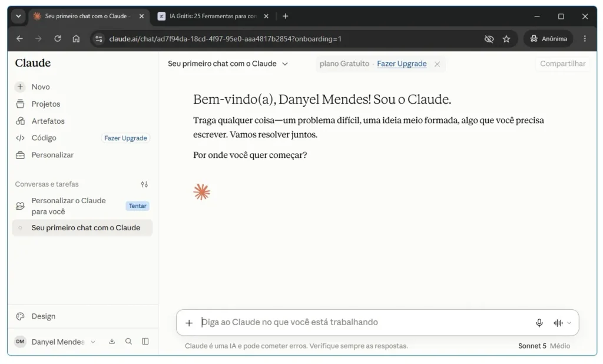
Task: Open Artefatos in the sidebar
Action: 48,121
